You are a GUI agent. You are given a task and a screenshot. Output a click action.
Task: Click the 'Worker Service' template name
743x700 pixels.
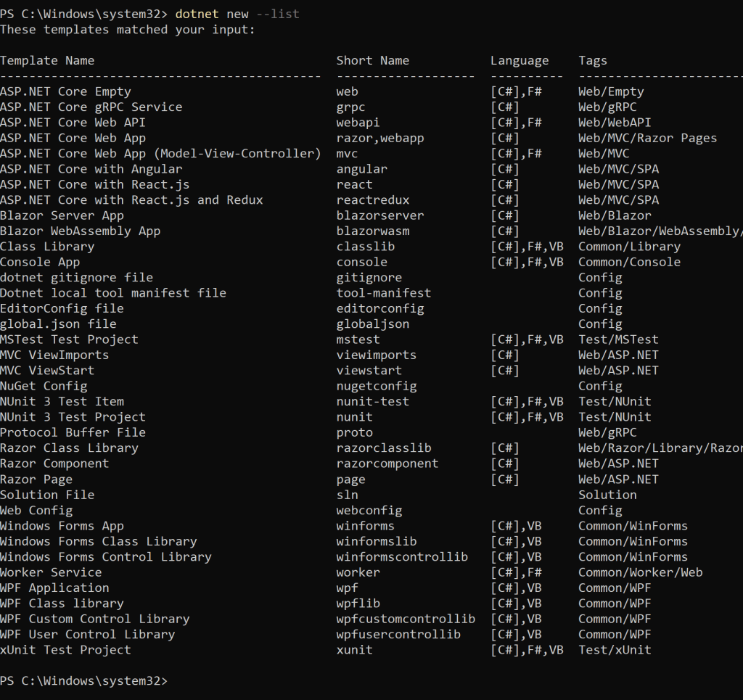point(52,572)
